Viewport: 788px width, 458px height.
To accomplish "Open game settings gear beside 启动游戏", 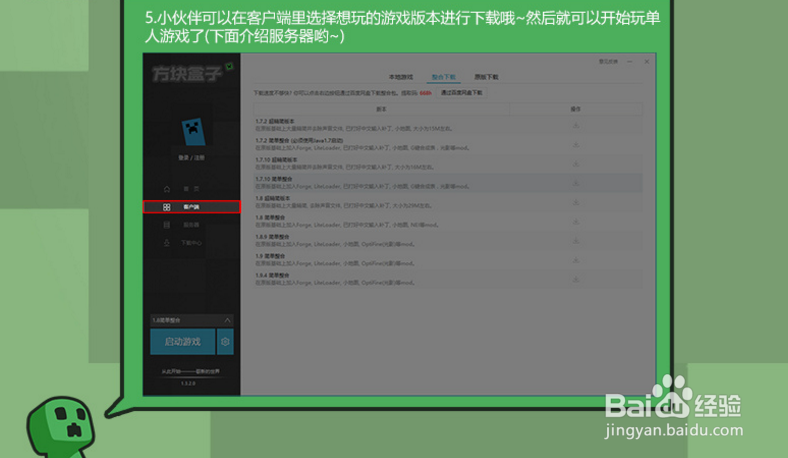I will pos(225,341).
